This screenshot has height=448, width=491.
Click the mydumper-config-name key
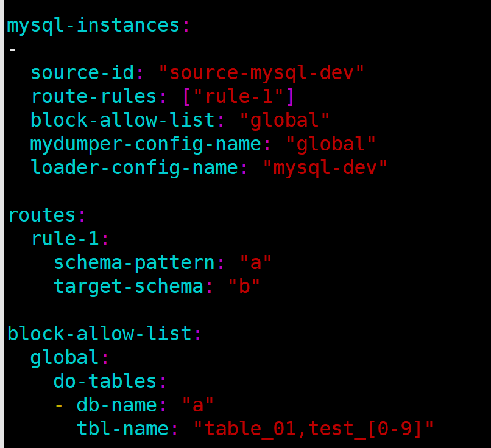146,144
